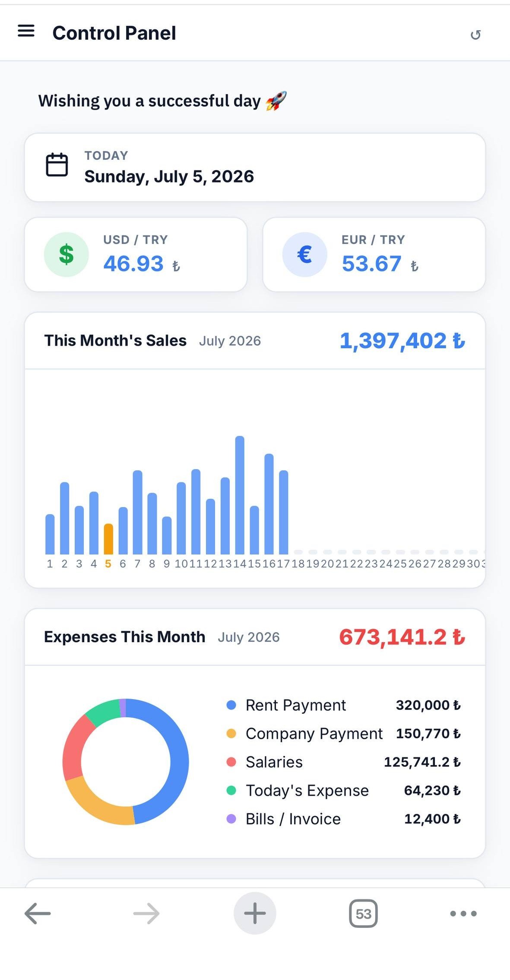Screen dimensions: 510x980
Task: Select the bar for day 7
Action: (138, 512)
